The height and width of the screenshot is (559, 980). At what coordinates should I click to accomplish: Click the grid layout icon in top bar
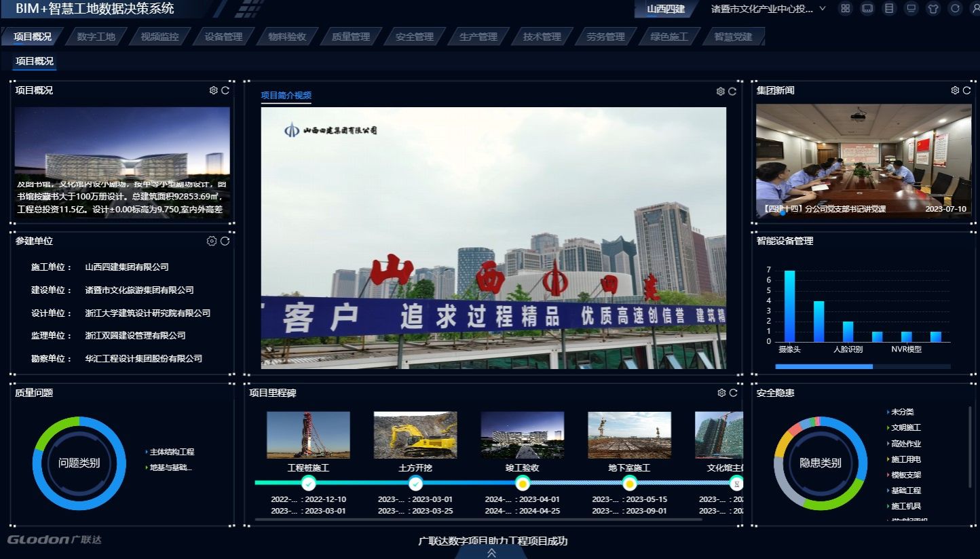pos(845,9)
